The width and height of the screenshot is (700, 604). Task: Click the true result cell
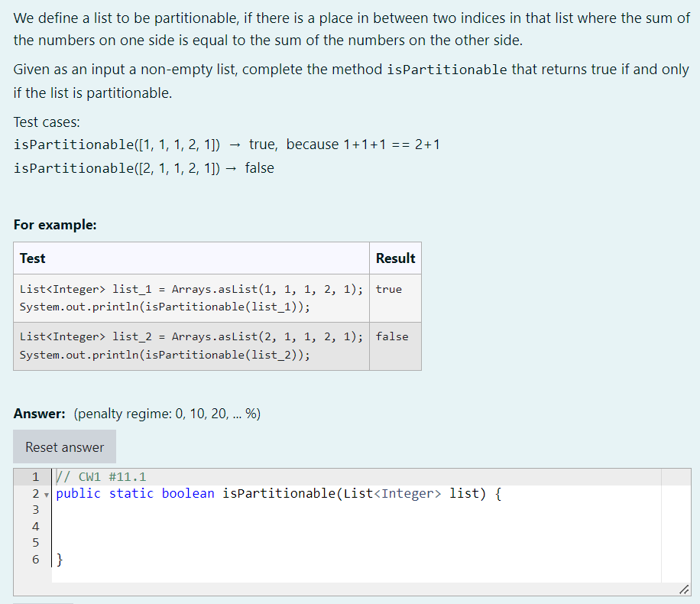pyautogui.click(x=385, y=289)
